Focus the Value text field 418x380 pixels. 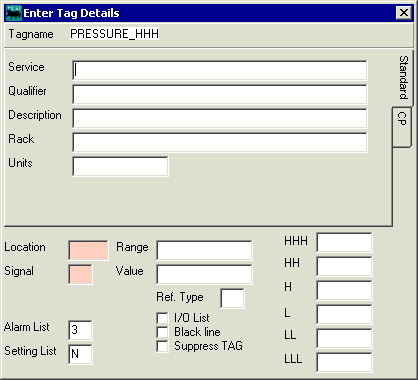pos(204,274)
